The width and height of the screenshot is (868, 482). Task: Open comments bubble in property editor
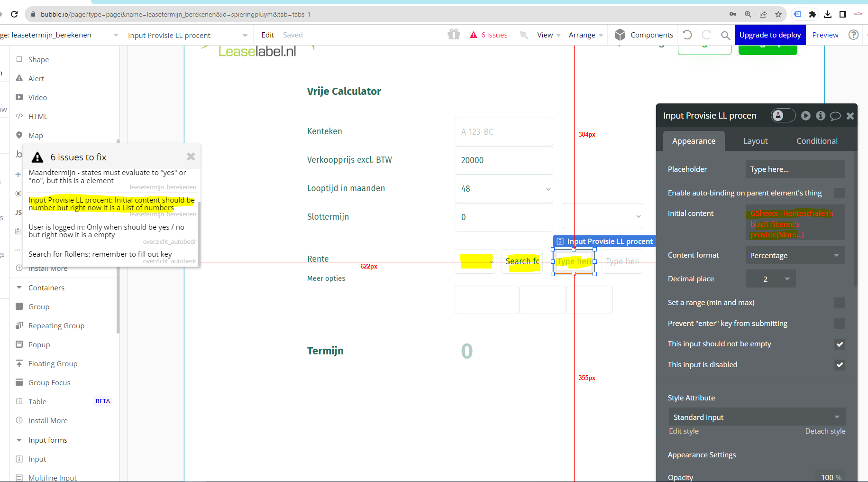[835, 116]
